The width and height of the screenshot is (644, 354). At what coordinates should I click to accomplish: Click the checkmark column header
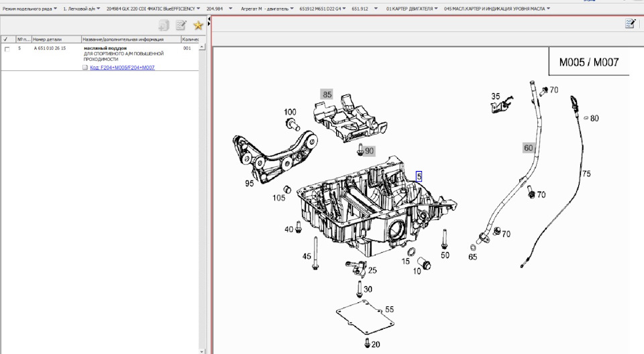pyautogui.click(x=8, y=40)
